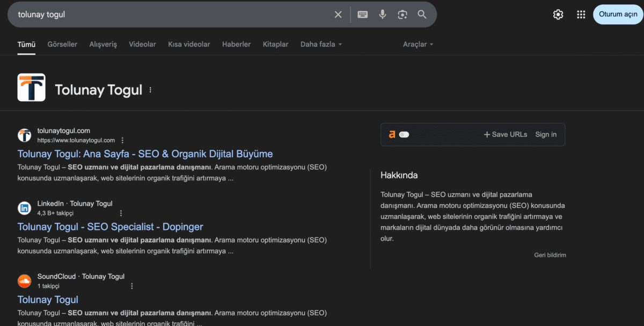Open three-dot menu for tolunaytogul.com result
Viewport: 644px width, 326px height.
tap(122, 140)
